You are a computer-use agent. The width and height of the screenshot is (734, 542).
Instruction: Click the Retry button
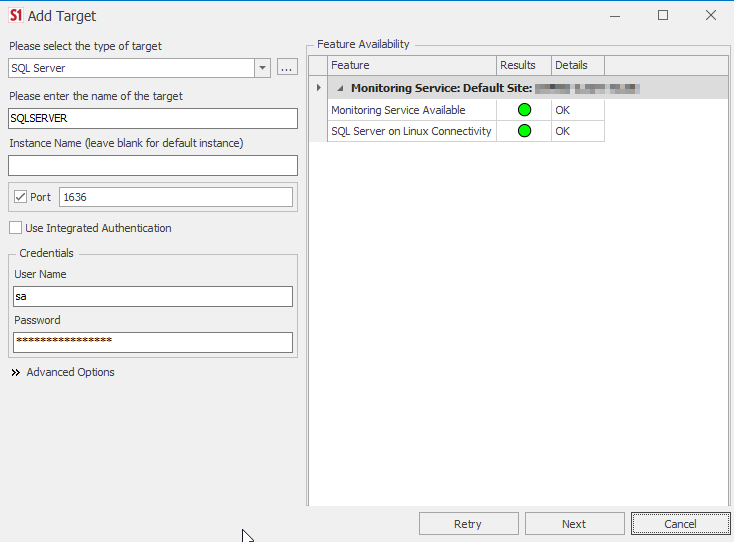pos(469,524)
